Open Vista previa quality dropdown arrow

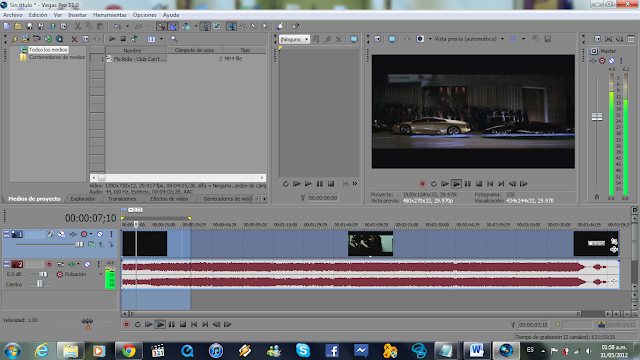coord(502,39)
